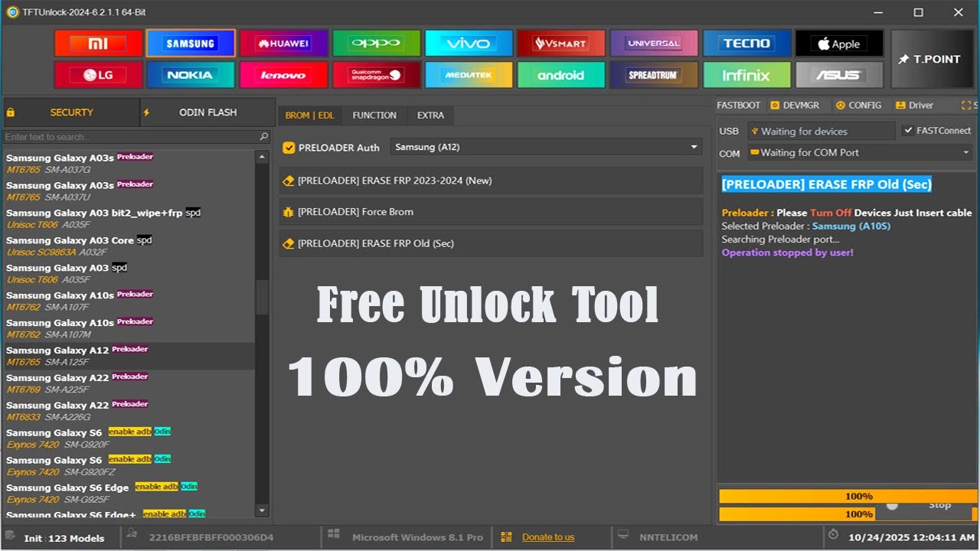Viewport: 980px width, 551px height.
Task: Switch to the FUNCTION tab
Action: (374, 116)
